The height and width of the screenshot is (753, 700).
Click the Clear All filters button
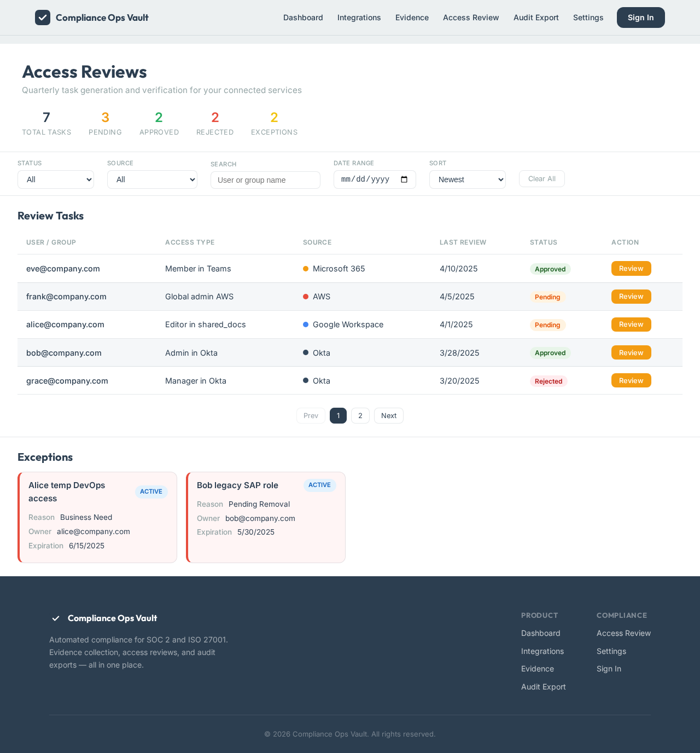pos(542,179)
